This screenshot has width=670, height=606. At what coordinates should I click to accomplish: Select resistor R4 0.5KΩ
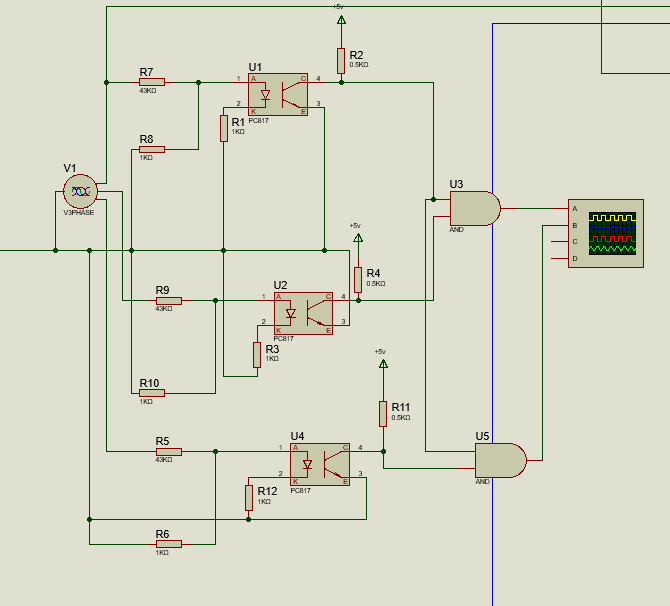[358, 280]
